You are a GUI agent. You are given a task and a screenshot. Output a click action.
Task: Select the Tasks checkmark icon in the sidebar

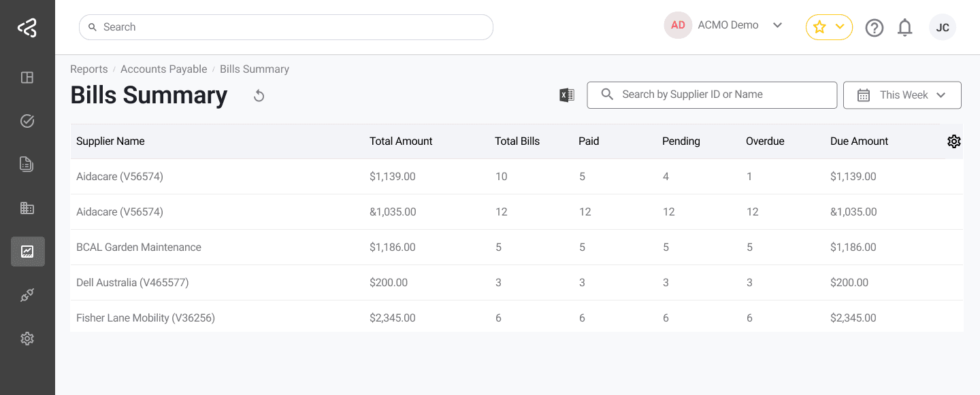click(x=27, y=120)
